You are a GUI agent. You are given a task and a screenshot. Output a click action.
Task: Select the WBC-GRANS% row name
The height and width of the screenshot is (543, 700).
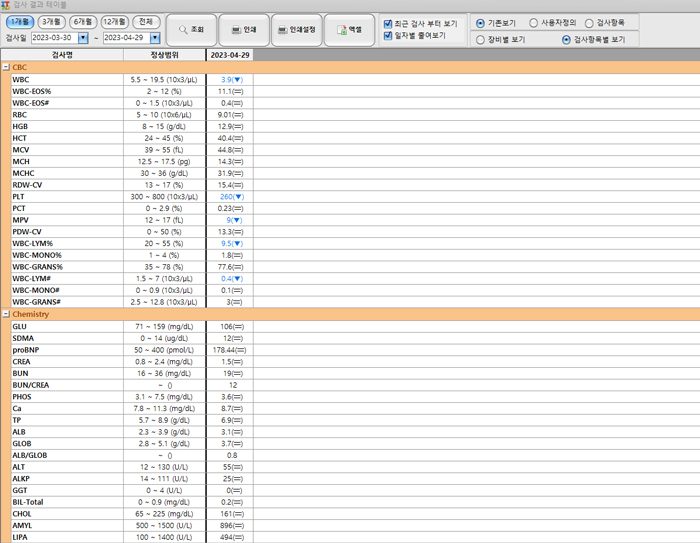pos(38,267)
